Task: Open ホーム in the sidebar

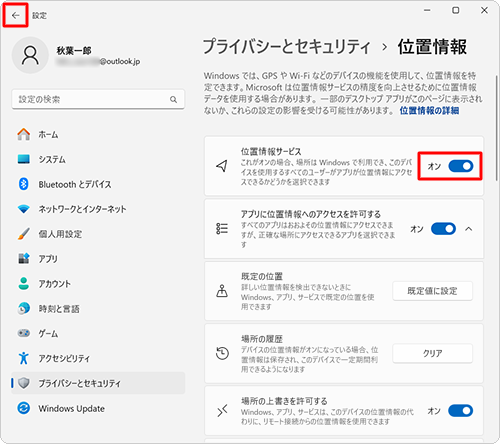Action: coord(98,134)
